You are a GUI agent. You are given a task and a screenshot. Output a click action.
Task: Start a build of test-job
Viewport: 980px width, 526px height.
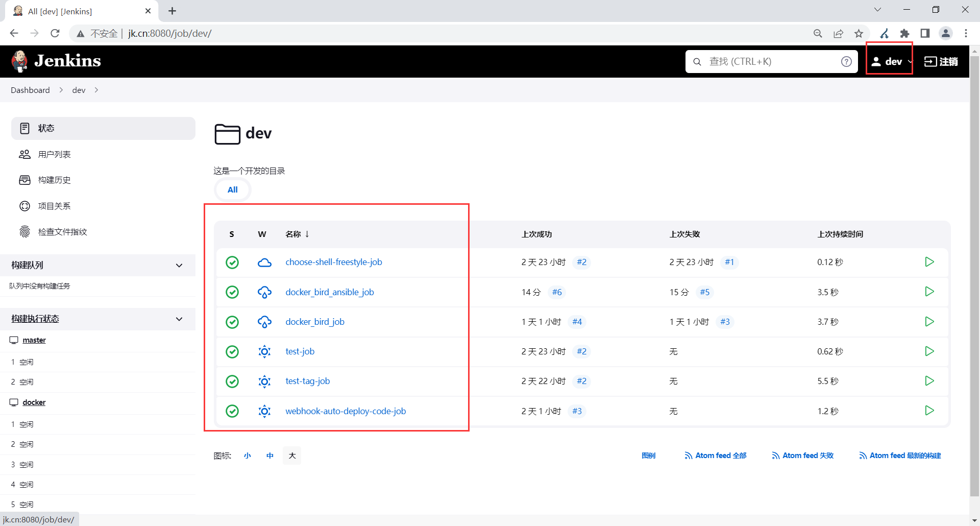pos(929,351)
